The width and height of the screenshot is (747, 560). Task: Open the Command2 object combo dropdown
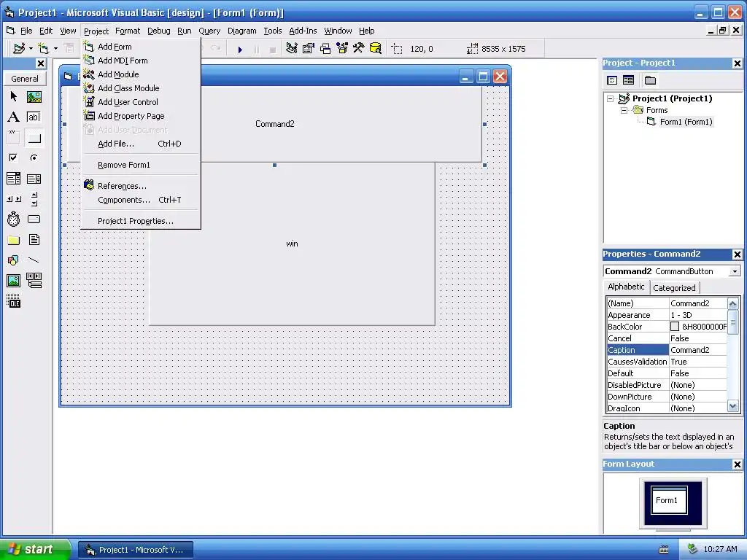(x=735, y=271)
